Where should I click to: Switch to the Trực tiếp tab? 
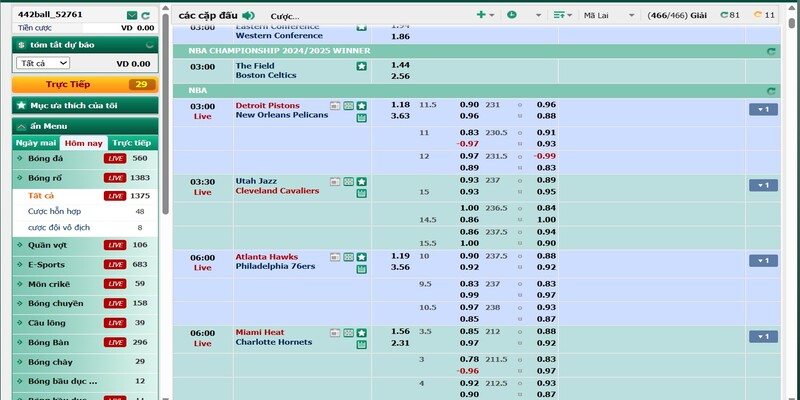tap(132, 143)
